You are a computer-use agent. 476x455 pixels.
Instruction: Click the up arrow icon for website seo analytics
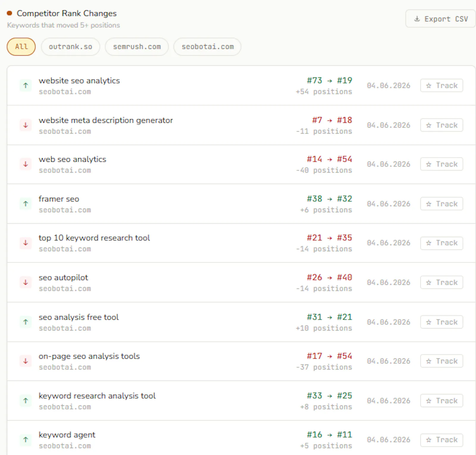(x=26, y=86)
